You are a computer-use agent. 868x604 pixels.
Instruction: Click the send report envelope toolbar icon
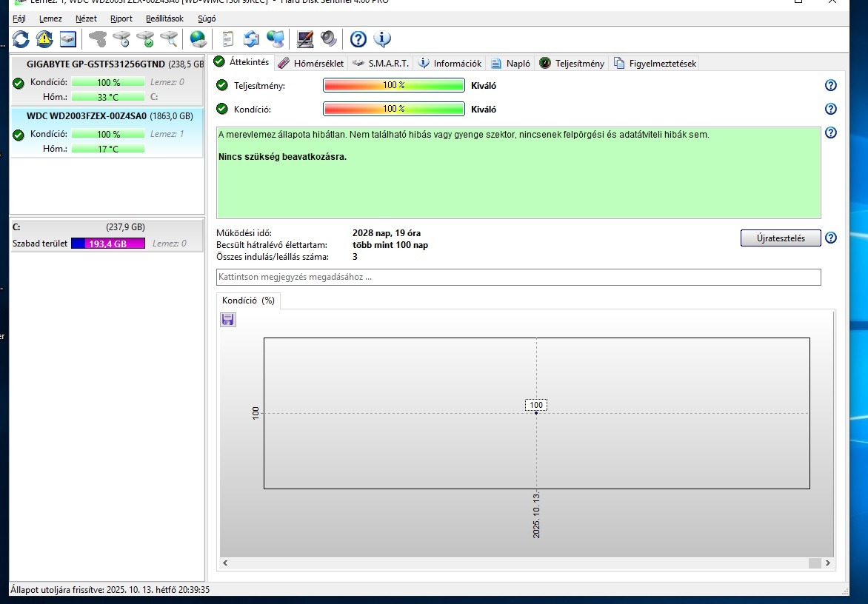click(251, 38)
